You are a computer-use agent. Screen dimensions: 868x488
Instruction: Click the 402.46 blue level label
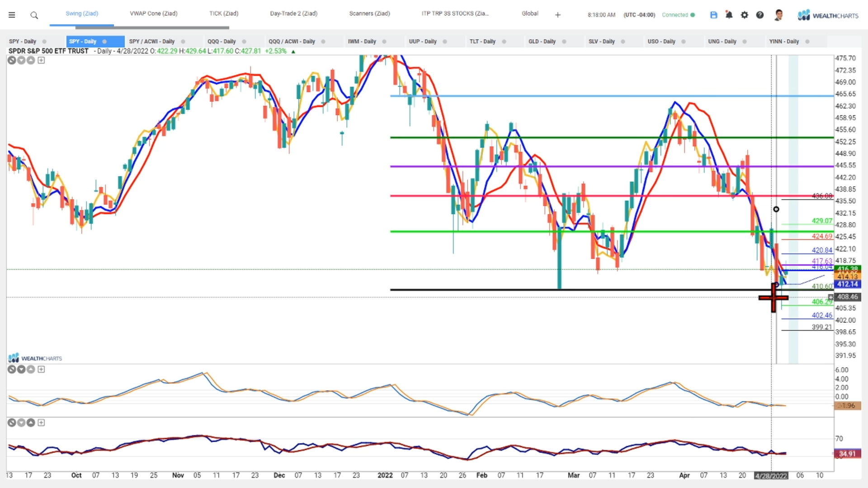[x=822, y=315]
